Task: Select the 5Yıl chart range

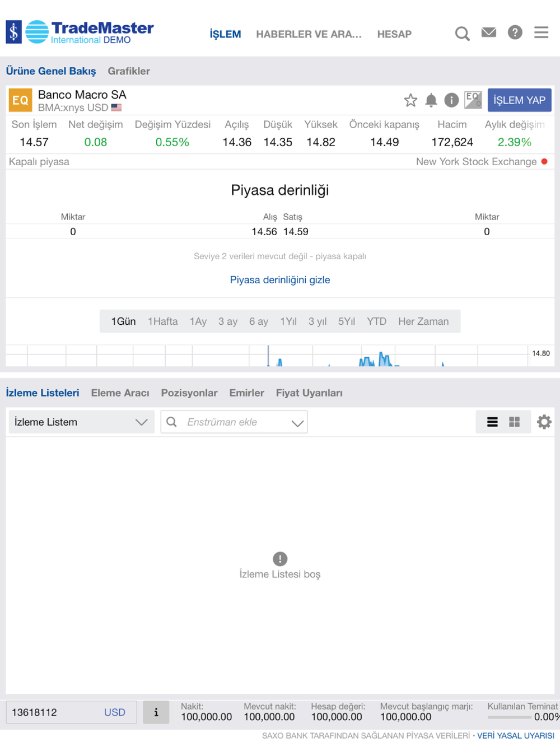Action: [x=347, y=321]
